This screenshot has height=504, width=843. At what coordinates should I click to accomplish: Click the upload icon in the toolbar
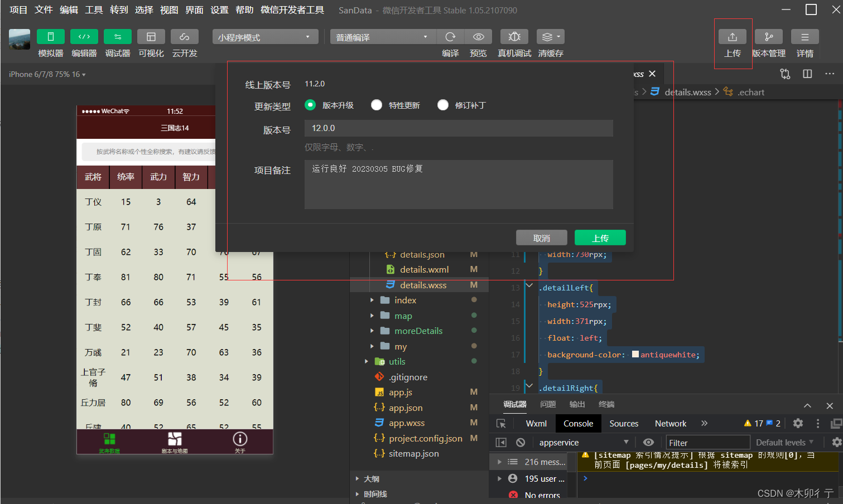(x=733, y=37)
